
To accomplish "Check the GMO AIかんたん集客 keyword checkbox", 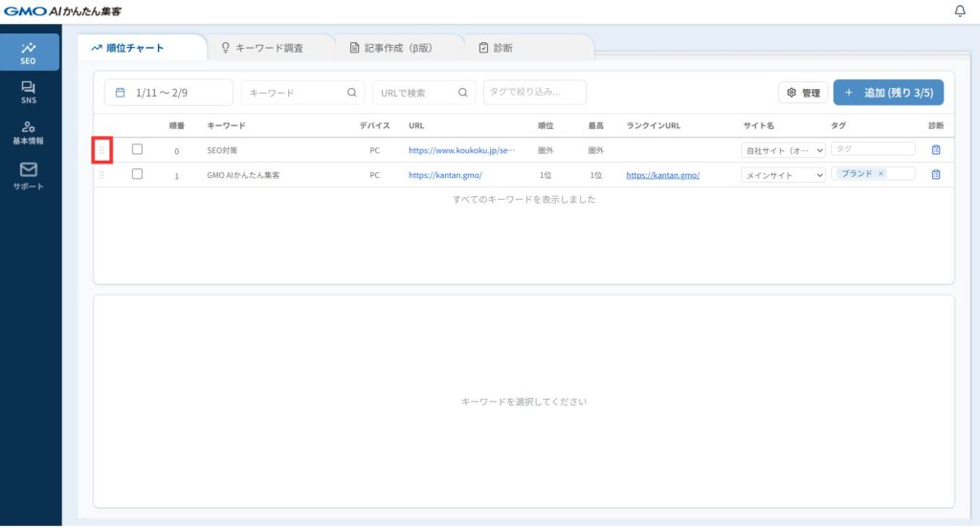I will pyautogui.click(x=137, y=174).
